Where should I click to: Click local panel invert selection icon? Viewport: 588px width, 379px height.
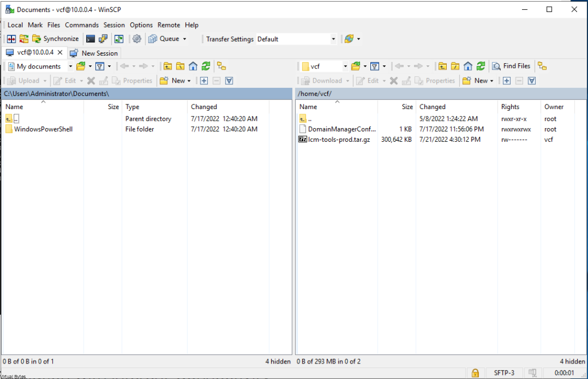click(229, 80)
